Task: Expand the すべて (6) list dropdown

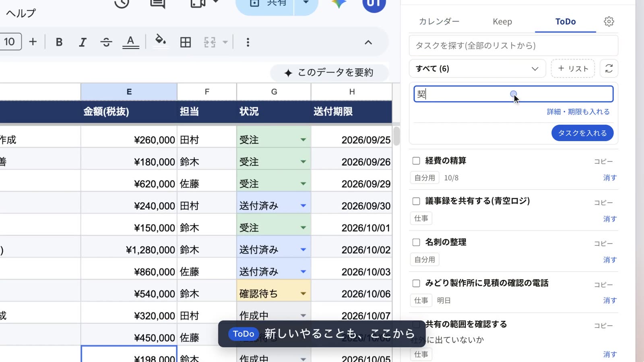Action: tap(477, 68)
